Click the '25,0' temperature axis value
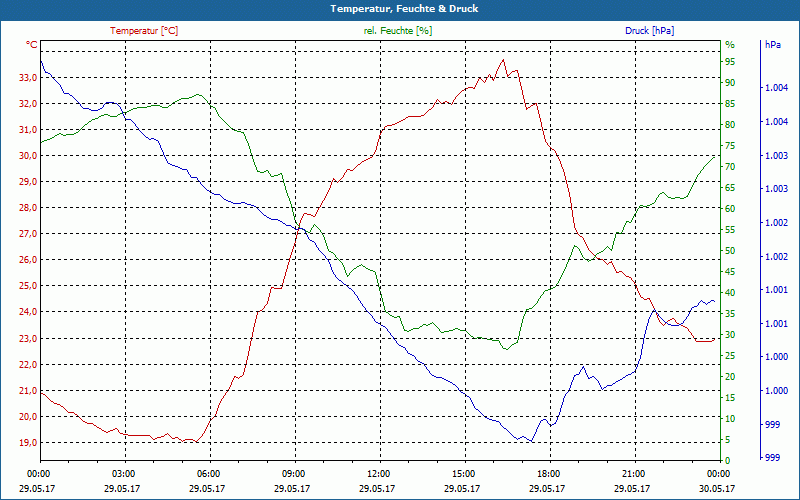Screen dimensions: 800x500 click(x=28, y=286)
